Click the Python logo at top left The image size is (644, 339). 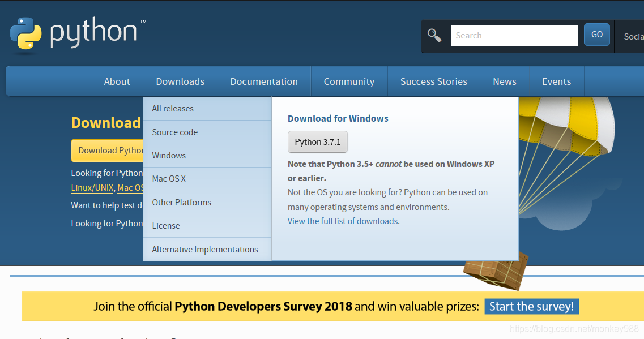pyautogui.click(x=78, y=35)
